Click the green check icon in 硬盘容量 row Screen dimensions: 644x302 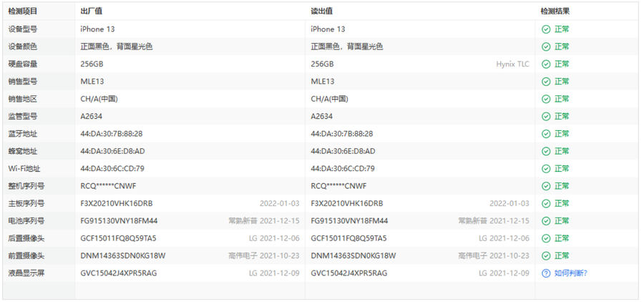coord(546,64)
